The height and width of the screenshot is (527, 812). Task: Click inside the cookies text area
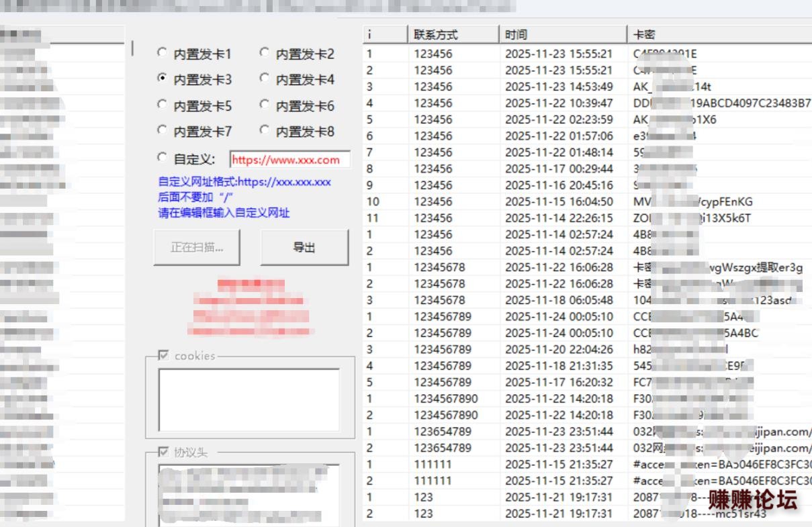249,399
